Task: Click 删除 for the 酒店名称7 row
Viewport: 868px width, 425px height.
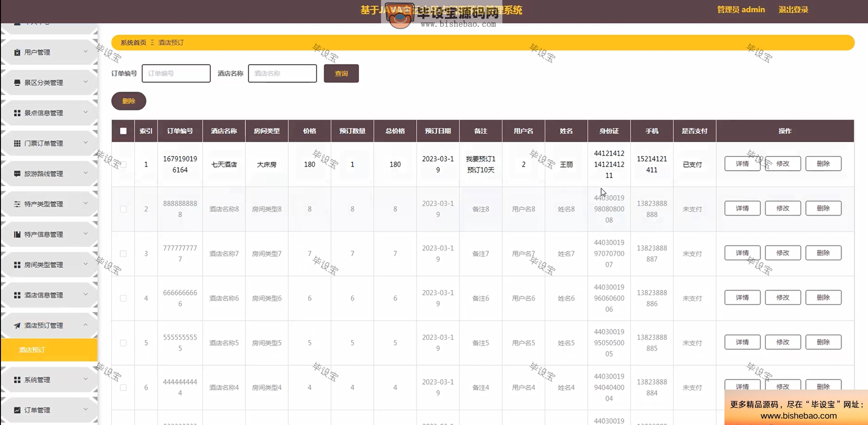Action: [823, 253]
